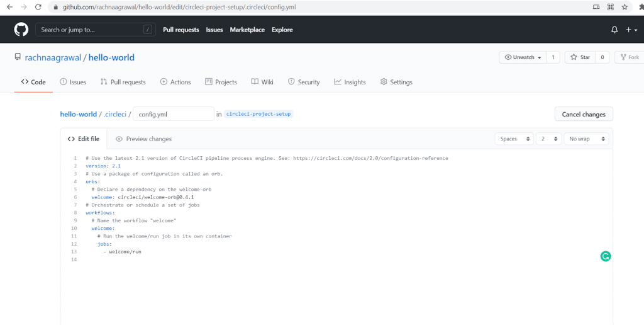This screenshot has height=325, width=644.
Task: Open the notifications bell
Action: click(614, 30)
